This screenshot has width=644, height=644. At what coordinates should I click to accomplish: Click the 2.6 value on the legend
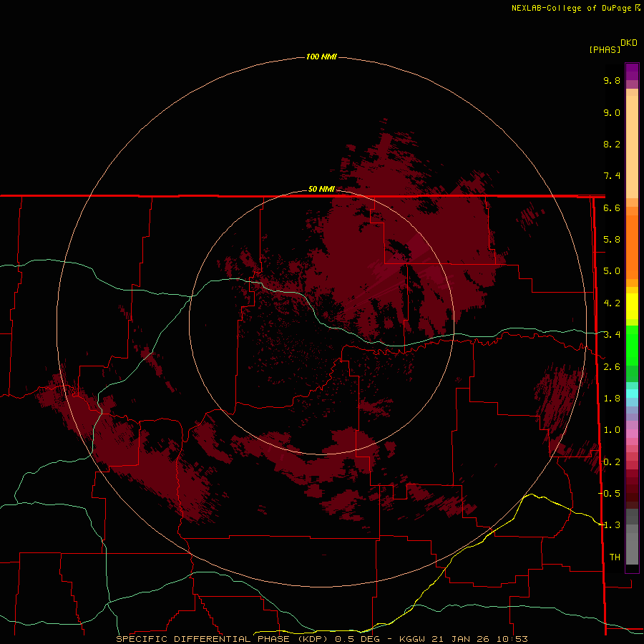612,367
